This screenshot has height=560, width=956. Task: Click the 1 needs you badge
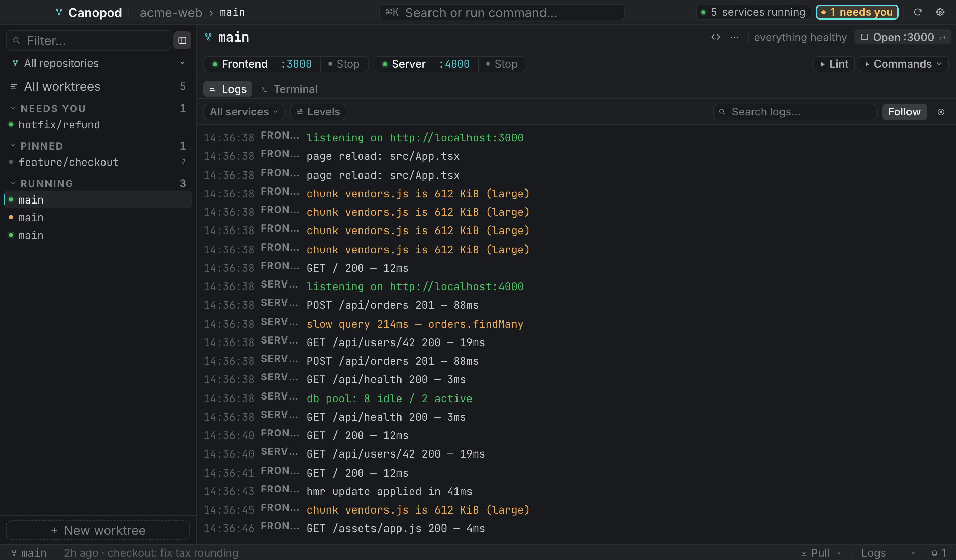point(857,12)
